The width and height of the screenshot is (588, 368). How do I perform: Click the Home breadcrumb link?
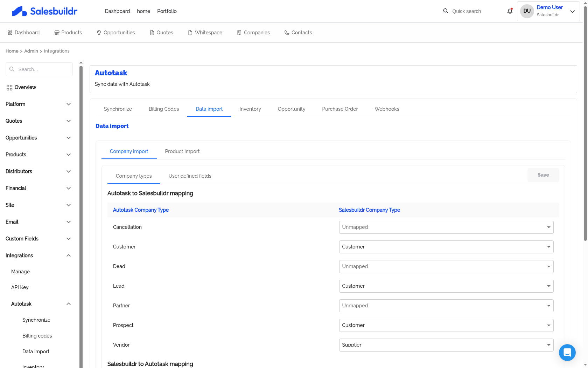(x=12, y=51)
